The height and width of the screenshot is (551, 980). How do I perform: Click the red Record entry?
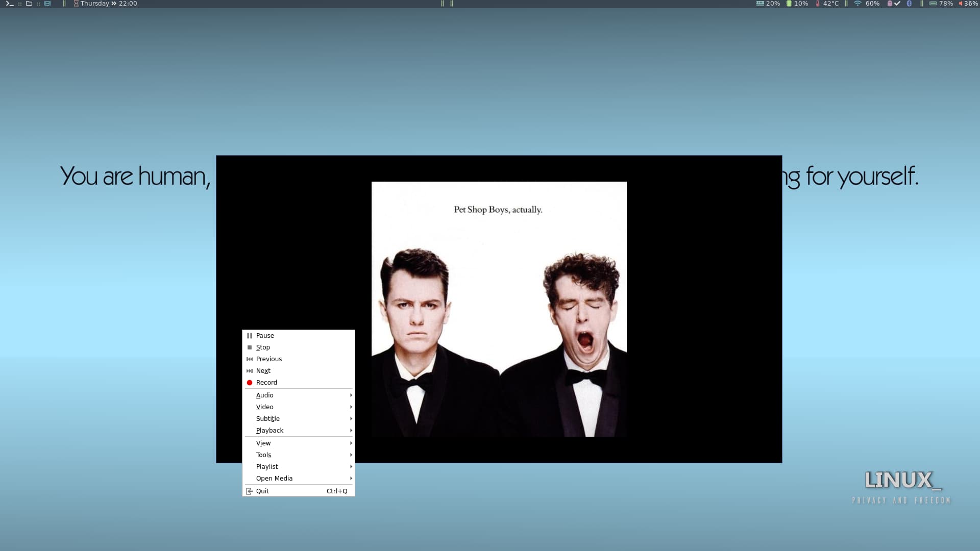299,382
